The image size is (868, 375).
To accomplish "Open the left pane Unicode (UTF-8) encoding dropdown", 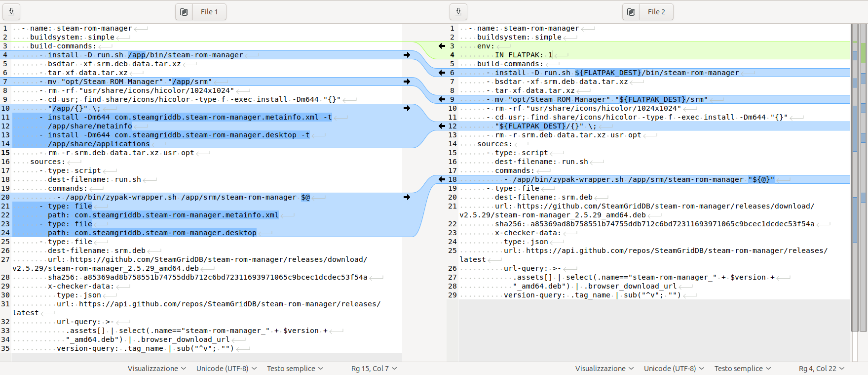I will click(x=226, y=369).
